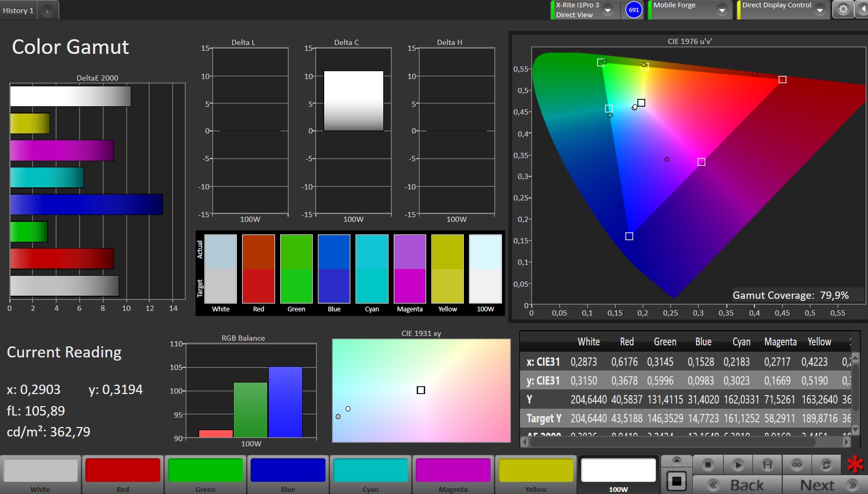Add a new history tab
Viewport: 868px width, 494px height.
pyautogui.click(x=47, y=11)
